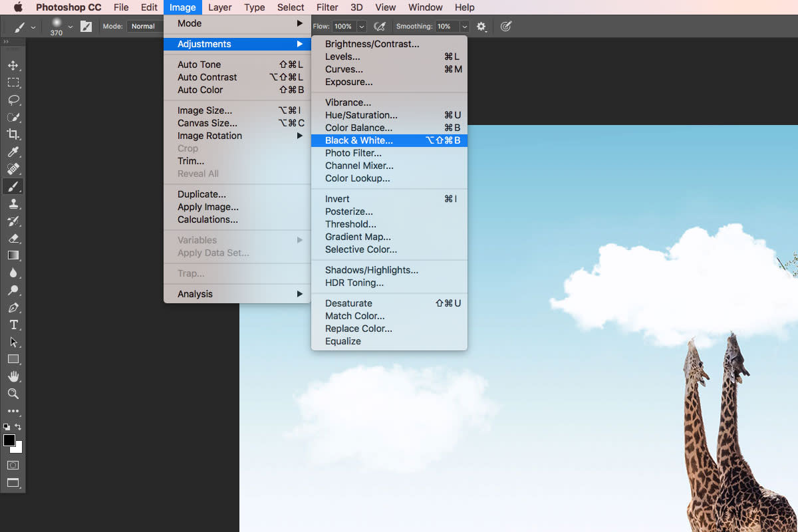Choose Curves adjustment
The width and height of the screenshot is (798, 532).
[389, 69]
